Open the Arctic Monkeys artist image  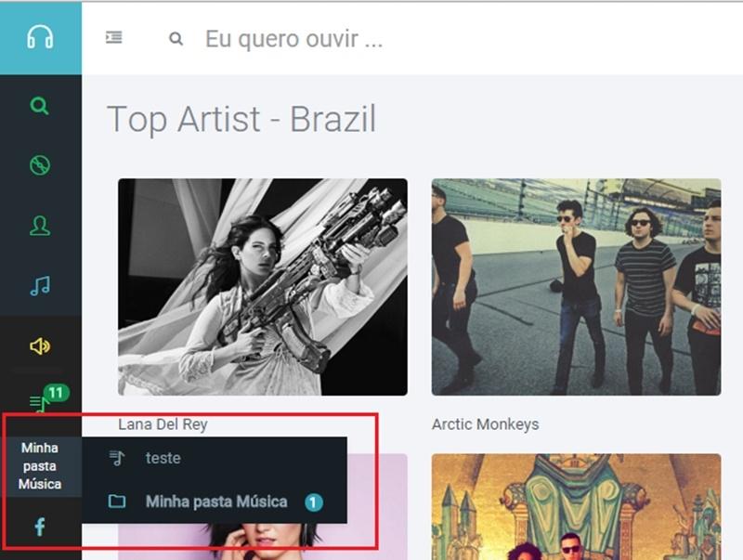click(x=576, y=287)
